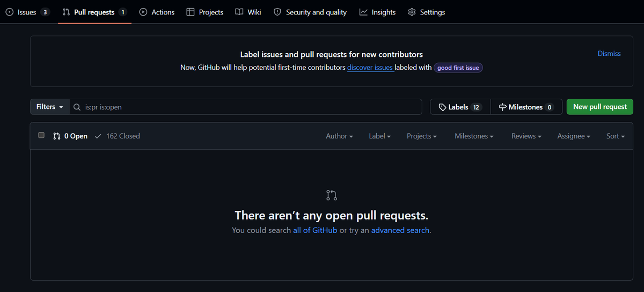Open Security and quality tab
The height and width of the screenshot is (292, 644).
click(x=310, y=12)
